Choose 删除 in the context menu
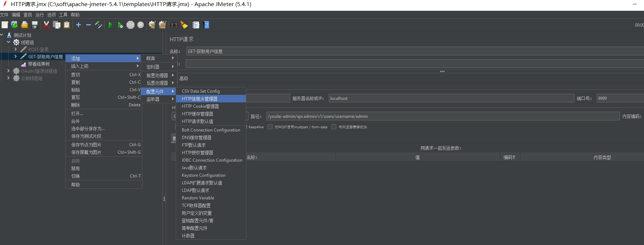Image resolution: width=644 pixels, height=245 pixels. pyautogui.click(x=104, y=105)
